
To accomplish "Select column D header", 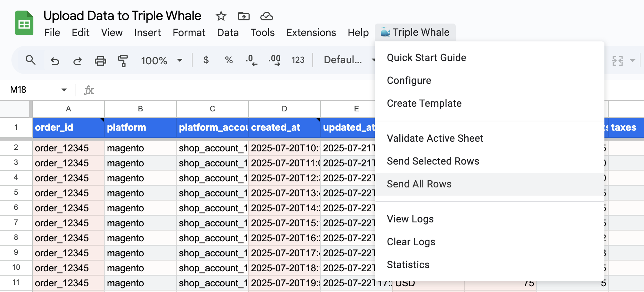I will (x=285, y=109).
